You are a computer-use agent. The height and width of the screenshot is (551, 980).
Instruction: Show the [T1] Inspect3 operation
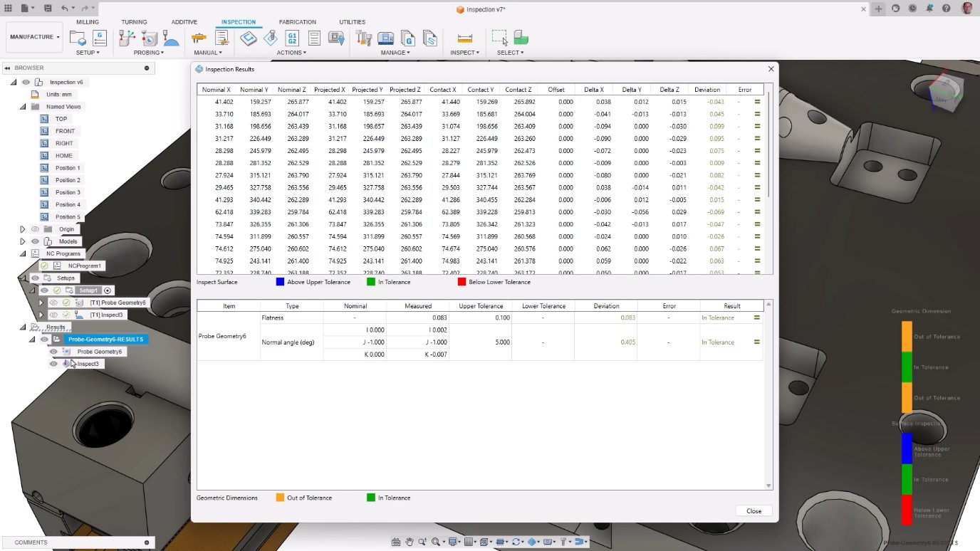tap(53, 315)
